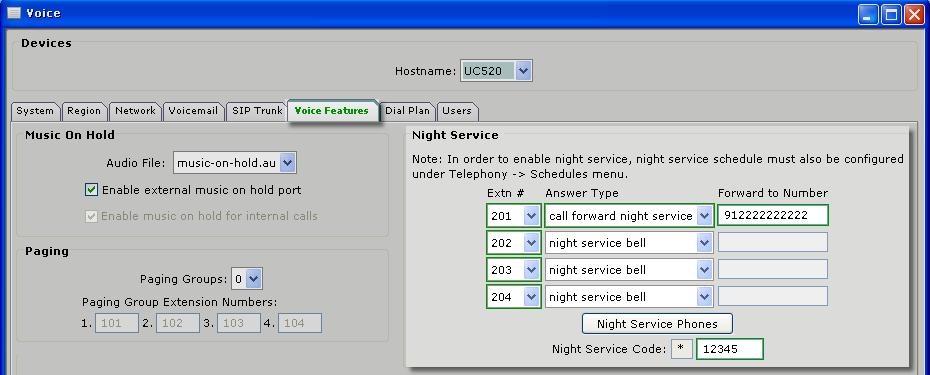Open the Extn # 202 dropdown
This screenshot has width=930, height=375.
point(514,243)
